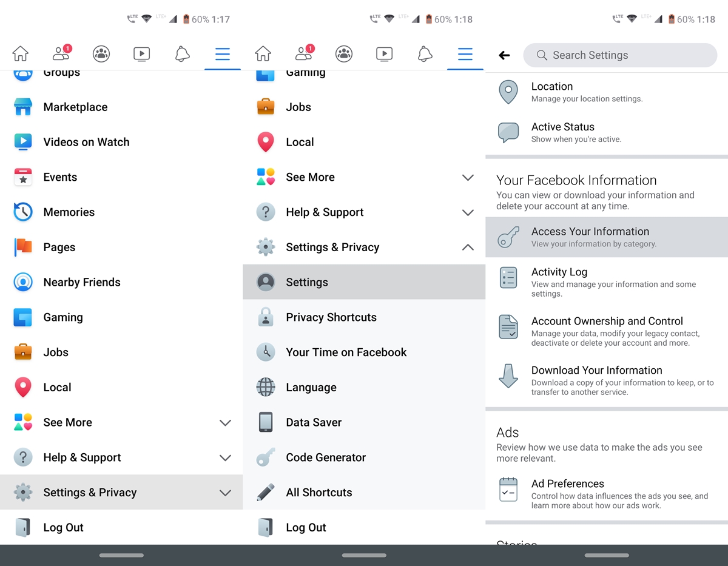The image size is (728, 566).
Task: Open hamburger menu tab in the left screen
Action: [223, 55]
